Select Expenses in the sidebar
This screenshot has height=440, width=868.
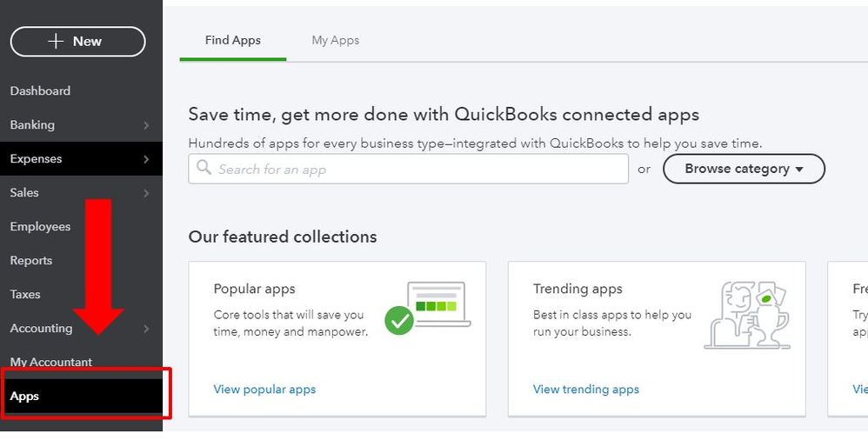click(x=82, y=159)
